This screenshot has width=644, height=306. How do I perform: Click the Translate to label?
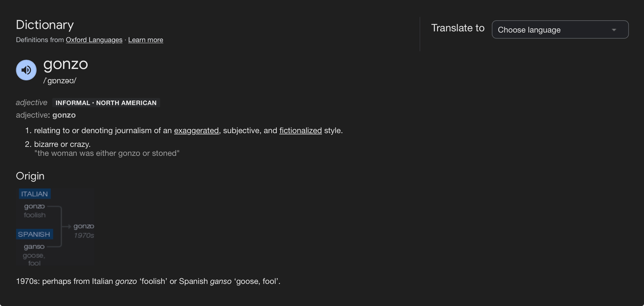[458, 28]
